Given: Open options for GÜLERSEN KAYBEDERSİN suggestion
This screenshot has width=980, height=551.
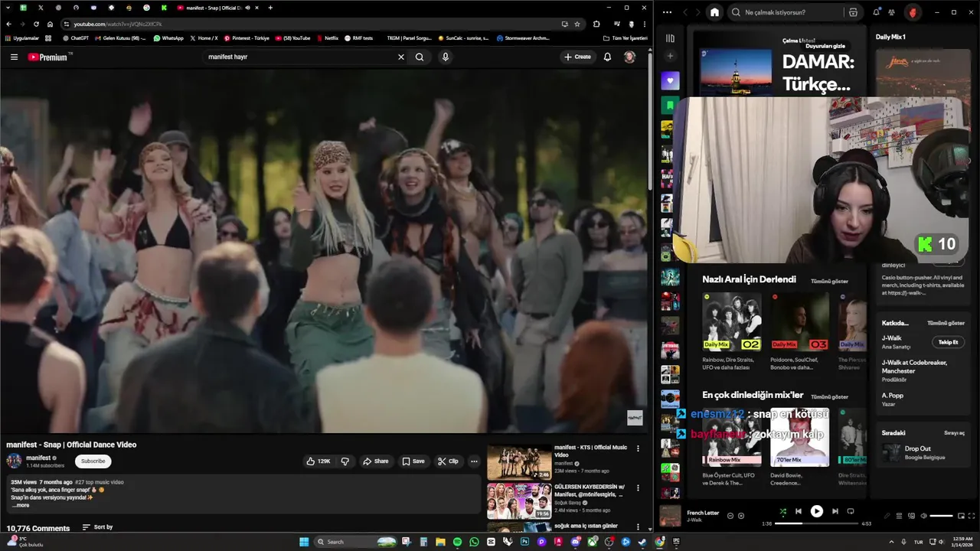Looking at the screenshot, I should point(638,487).
